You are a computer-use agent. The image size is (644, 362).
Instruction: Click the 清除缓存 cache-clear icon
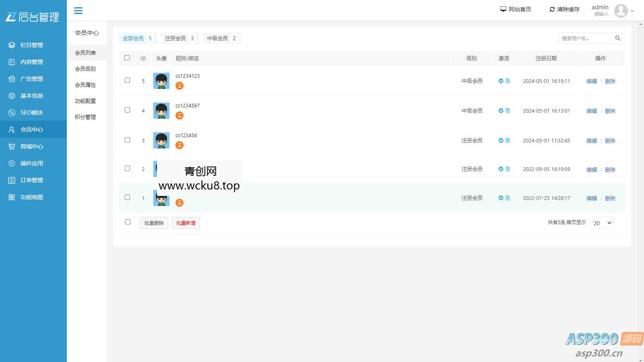pyautogui.click(x=552, y=9)
